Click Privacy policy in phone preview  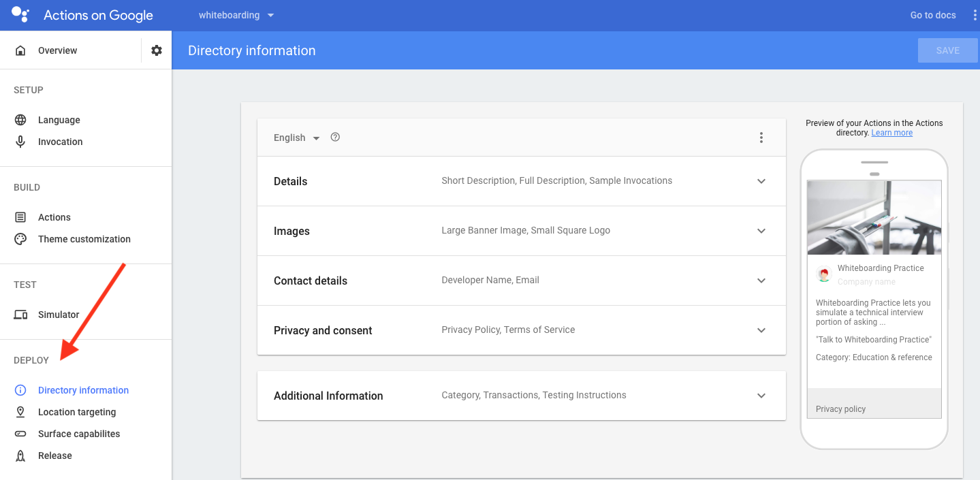[841, 409]
